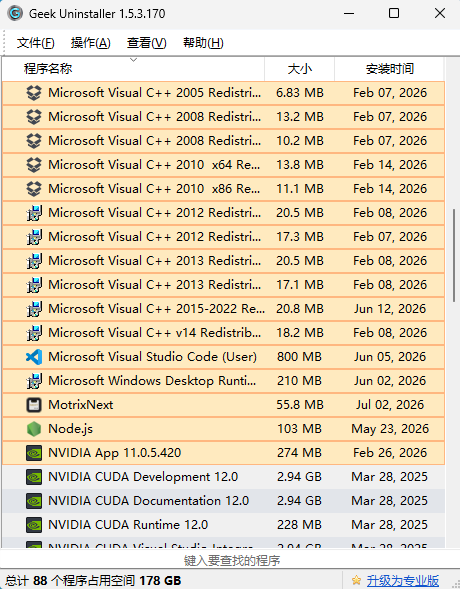
Task: Sort programs by 大小 column
Action: point(299,69)
